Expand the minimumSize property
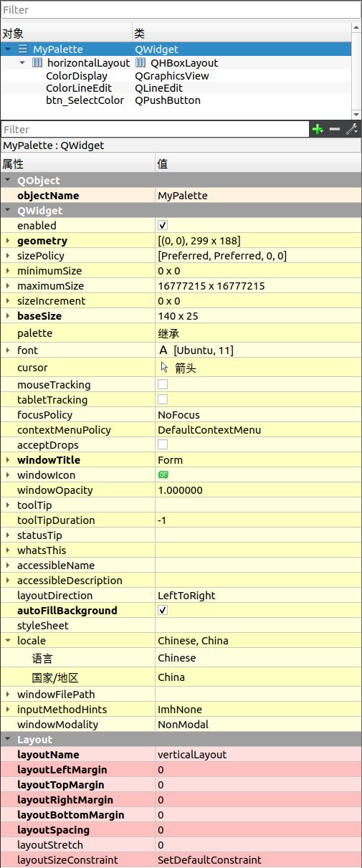 (7, 271)
